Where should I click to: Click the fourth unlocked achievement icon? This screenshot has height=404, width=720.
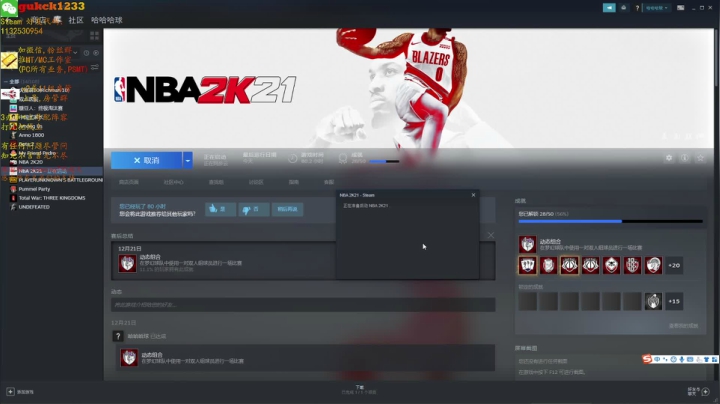click(x=591, y=265)
